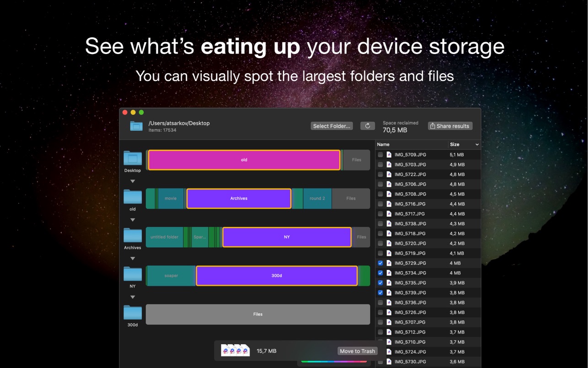Select the IMG_5724.JPG file name

click(410, 352)
